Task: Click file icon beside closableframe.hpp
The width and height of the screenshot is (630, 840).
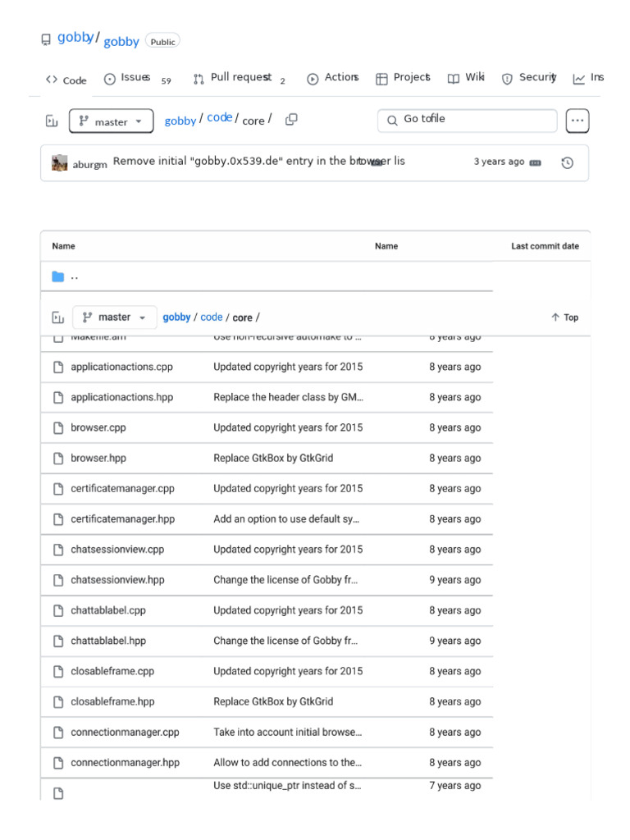Action: (58, 702)
